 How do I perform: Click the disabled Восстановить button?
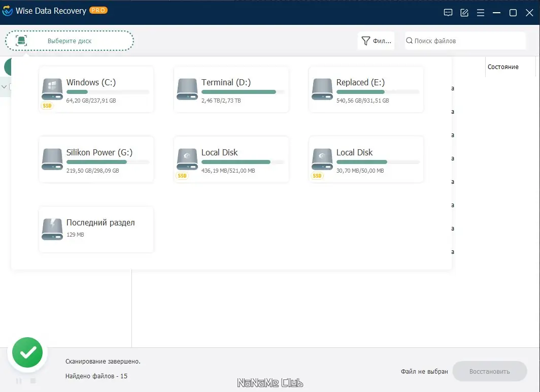[x=490, y=371]
